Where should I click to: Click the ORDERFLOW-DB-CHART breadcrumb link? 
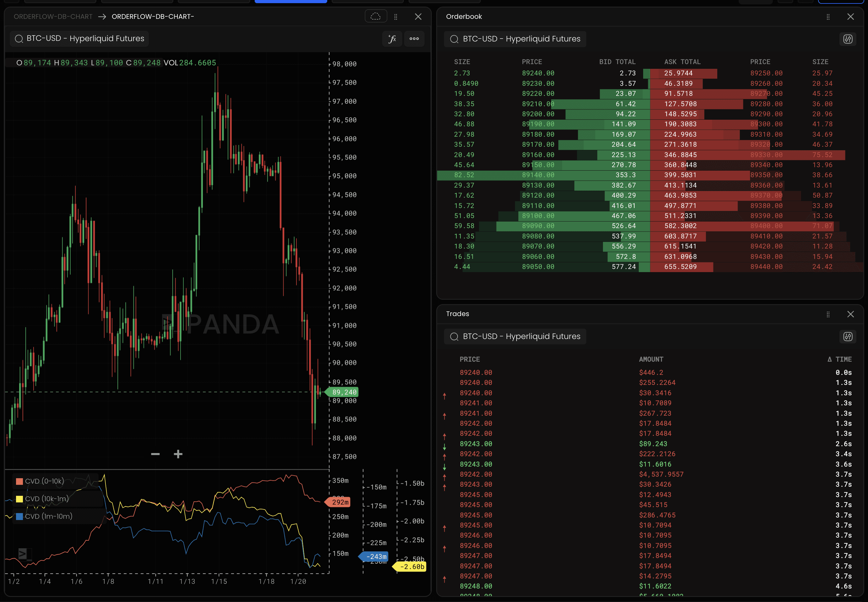pos(53,17)
